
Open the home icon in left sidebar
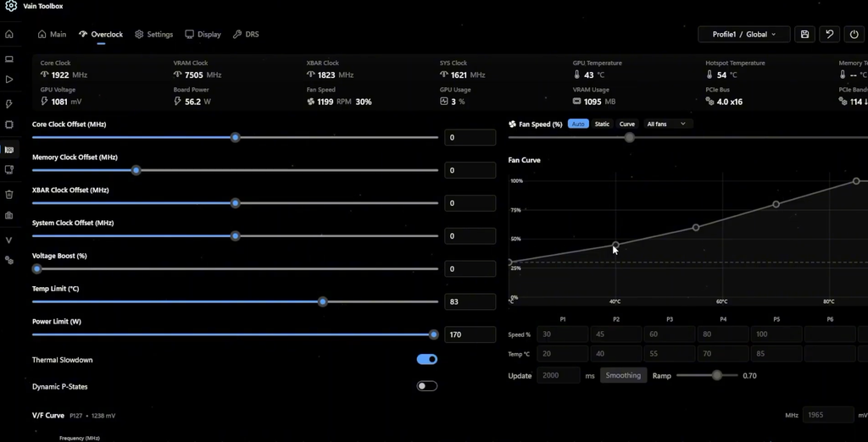8,35
